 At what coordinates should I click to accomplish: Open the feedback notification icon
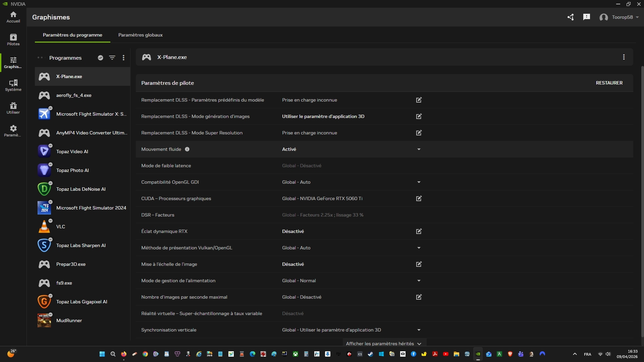tap(586, 17)
